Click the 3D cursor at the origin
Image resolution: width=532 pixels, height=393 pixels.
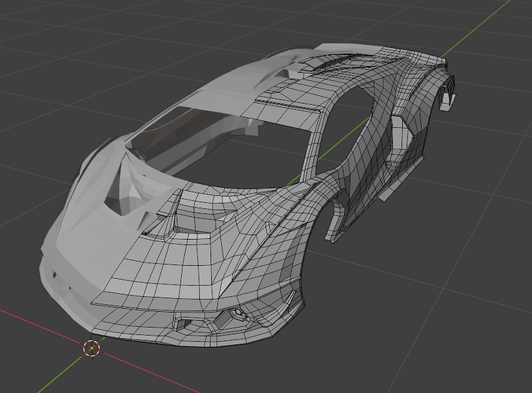(x=91, y=348)
